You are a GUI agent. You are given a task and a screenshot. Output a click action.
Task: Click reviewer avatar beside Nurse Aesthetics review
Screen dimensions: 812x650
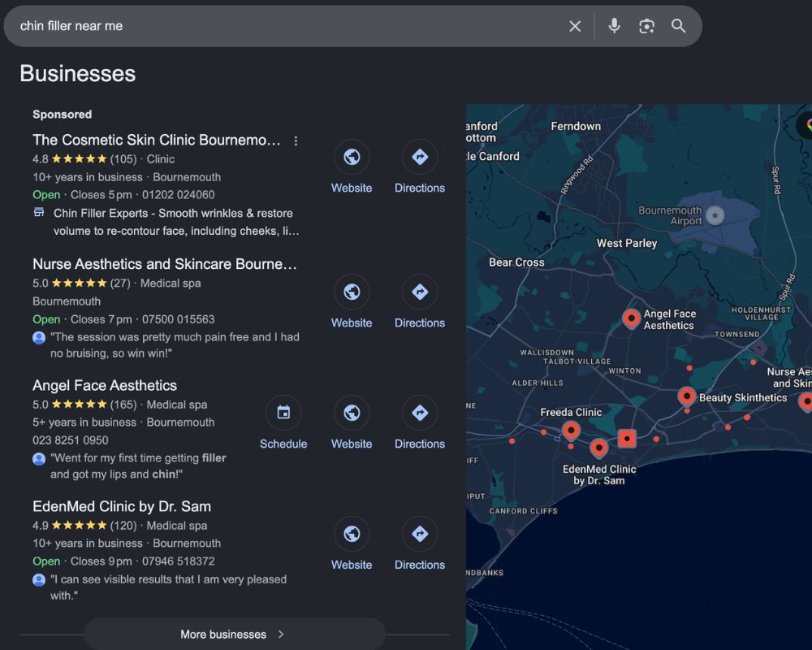click(x=39, y=338)
